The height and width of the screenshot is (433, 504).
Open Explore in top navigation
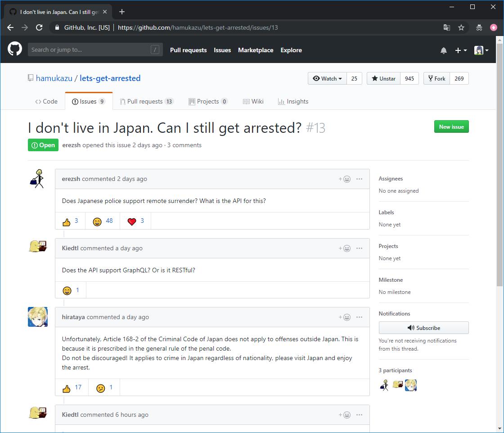(291, 50)
